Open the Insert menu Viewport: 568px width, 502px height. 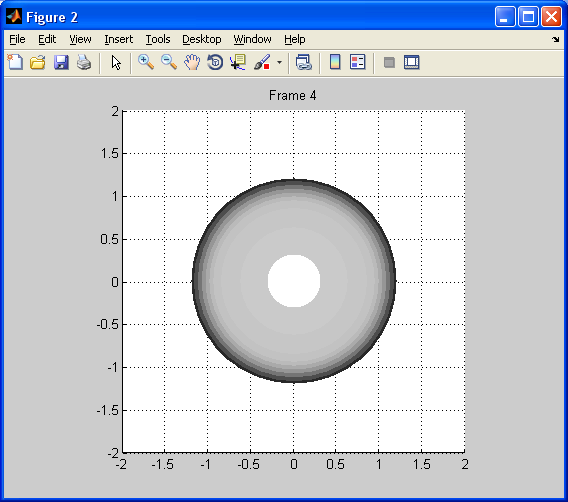click(x=118, y=39)
